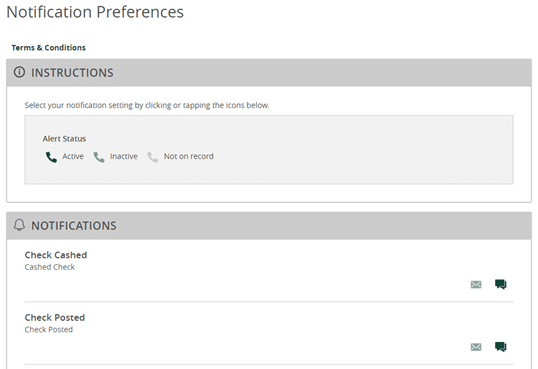Click the bell icon beside NOTIFICATIONS
This screenshot has height=369, width=538.
19,225
